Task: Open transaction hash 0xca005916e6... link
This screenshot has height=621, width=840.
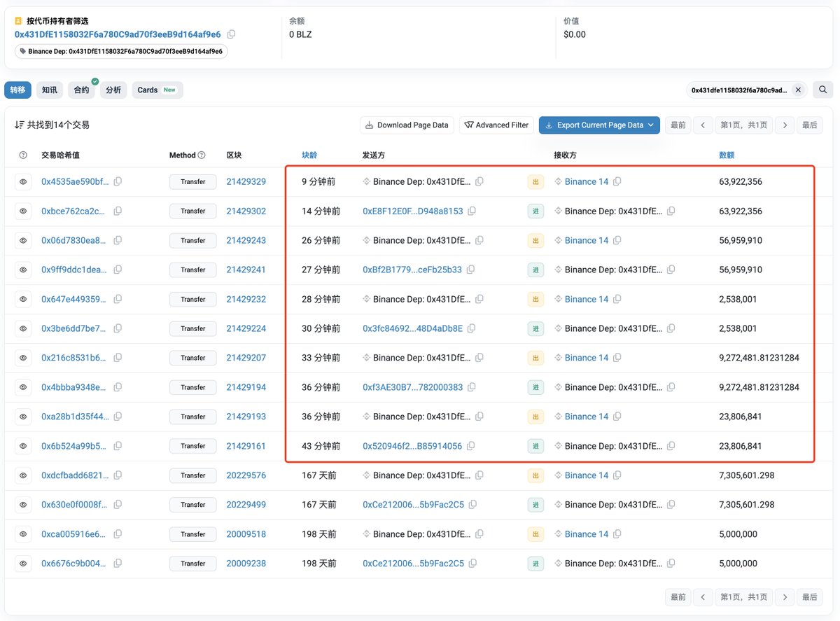Action: point(75,534)
